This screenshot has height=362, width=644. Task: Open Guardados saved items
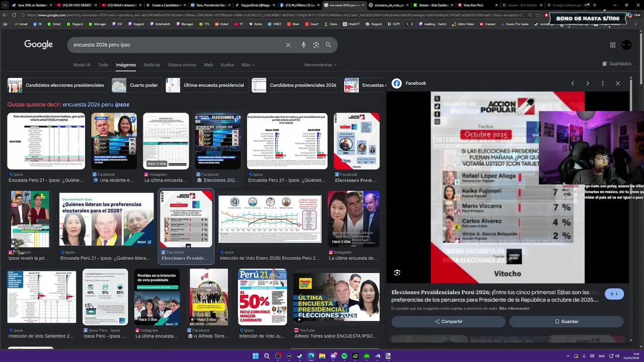click(x=617, y=64)
